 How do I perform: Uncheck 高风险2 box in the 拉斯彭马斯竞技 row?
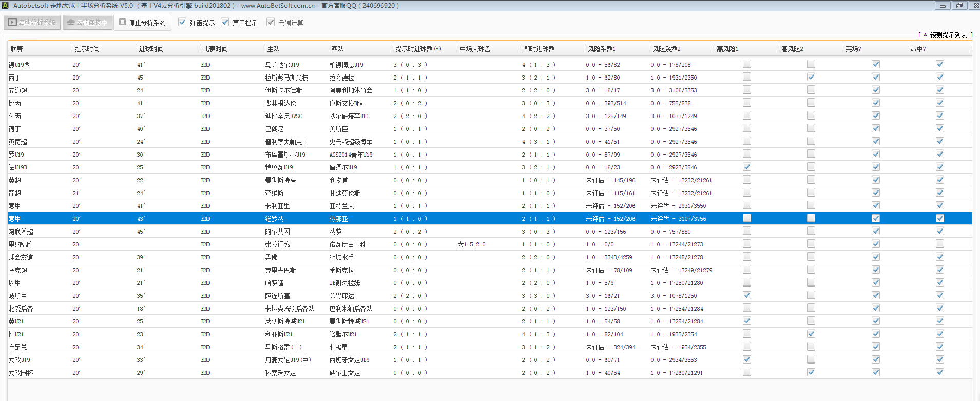pos(811,77)
